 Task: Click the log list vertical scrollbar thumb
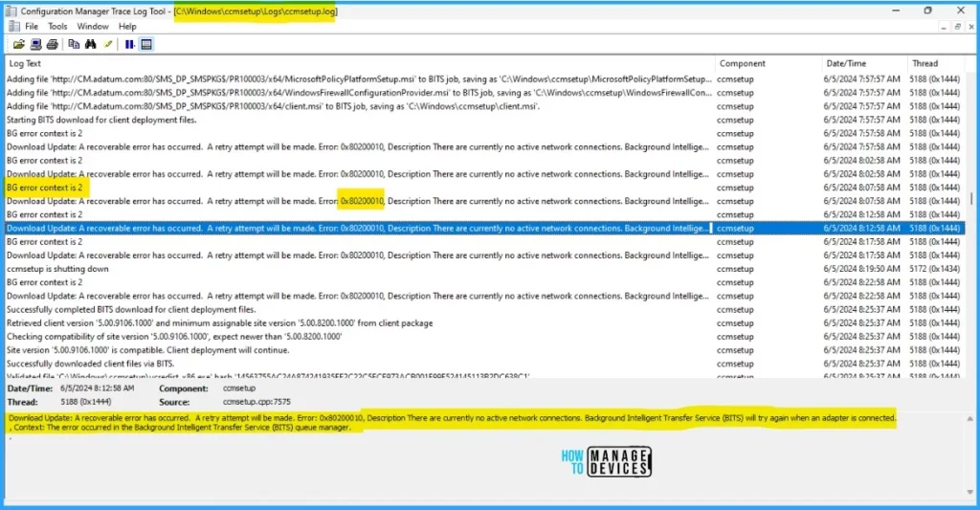[x=970, y=198]
